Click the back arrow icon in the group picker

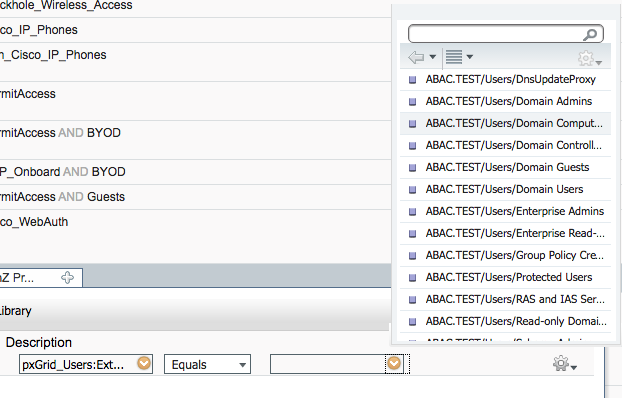416,57
